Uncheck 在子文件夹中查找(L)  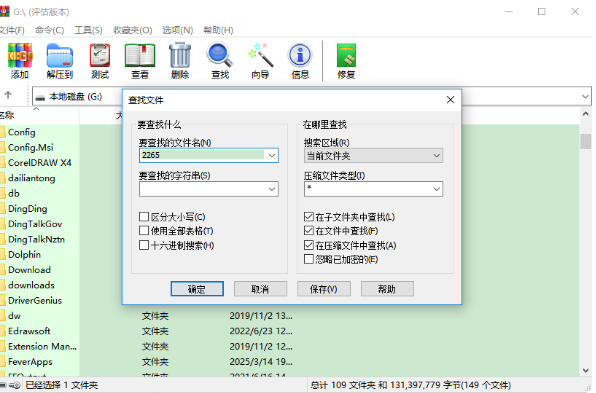pos(309,217)
